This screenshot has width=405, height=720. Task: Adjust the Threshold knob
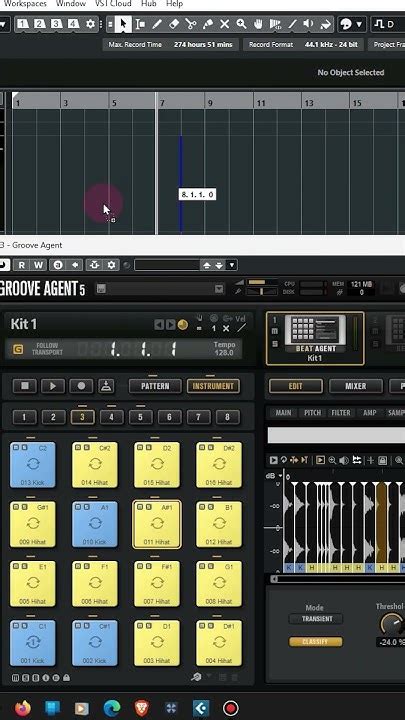tap(391, 624)
